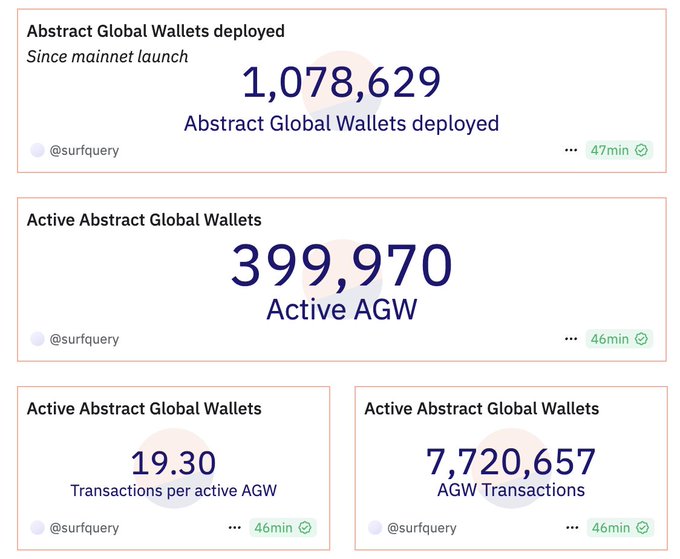Open @surfquery link on Wallets deployed card
The height and width of the screenshot is (559, 680).
tap(84, 150)
